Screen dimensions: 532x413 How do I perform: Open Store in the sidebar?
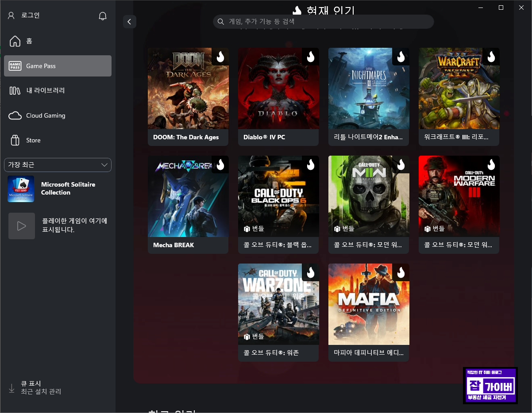(x=58, y=141)
